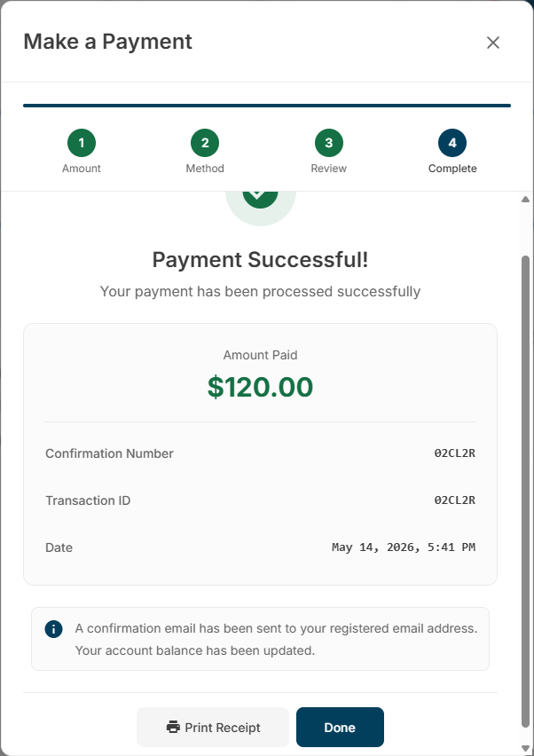Click the vertical scrollbar thumb
The width and height of the screenshot is (534, 756).
[x=525, y=491]
